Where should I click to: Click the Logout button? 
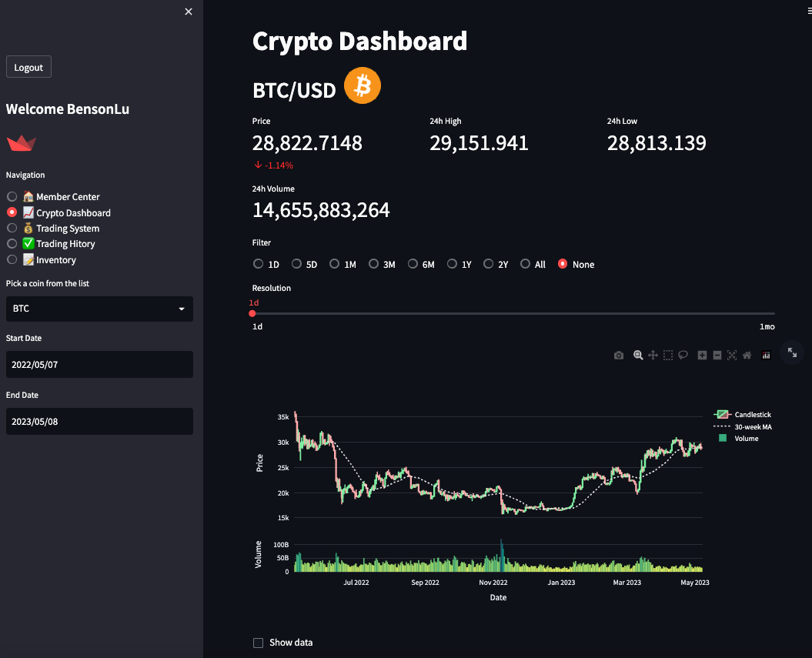(x=28, y=66)
